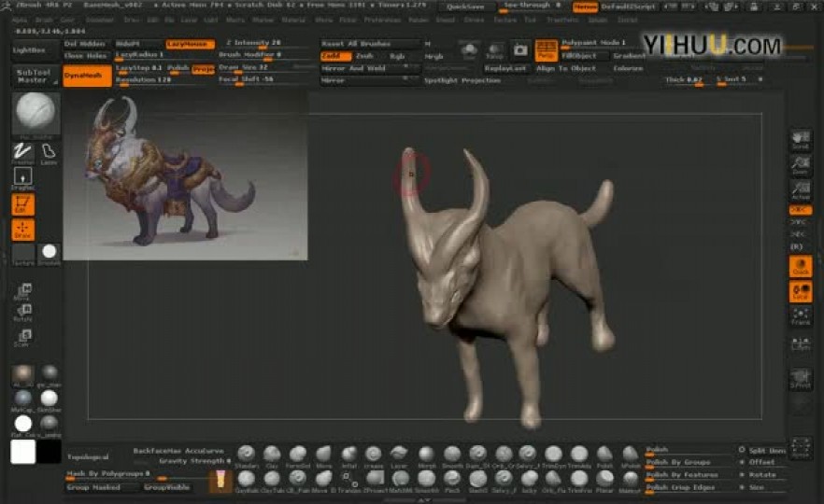This screenshot has height=504, width=824.
Task: Click the masking pen brush icon
Action: [220, 481]
